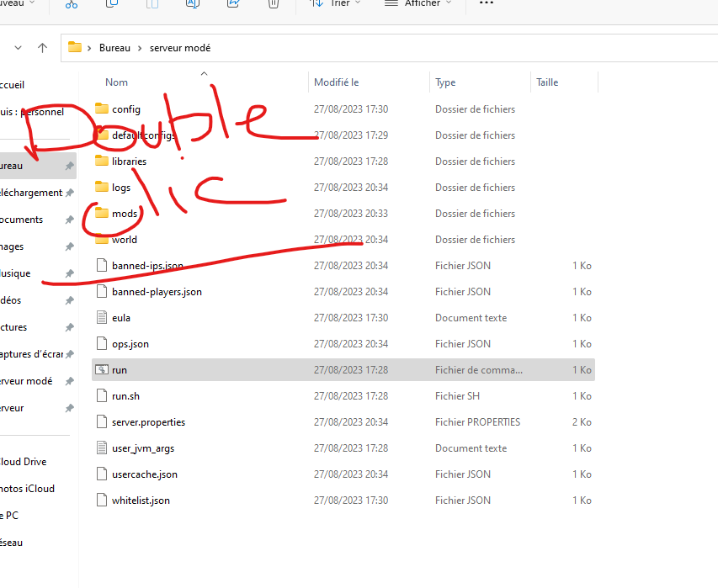Screen dimensions: 718x588
Task: Select the user_jvm_args document icon
Action: (102, 448)
